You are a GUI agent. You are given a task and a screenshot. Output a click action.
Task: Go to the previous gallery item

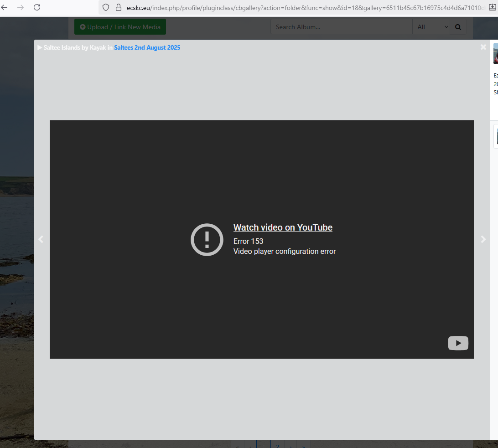coord(41,239)
